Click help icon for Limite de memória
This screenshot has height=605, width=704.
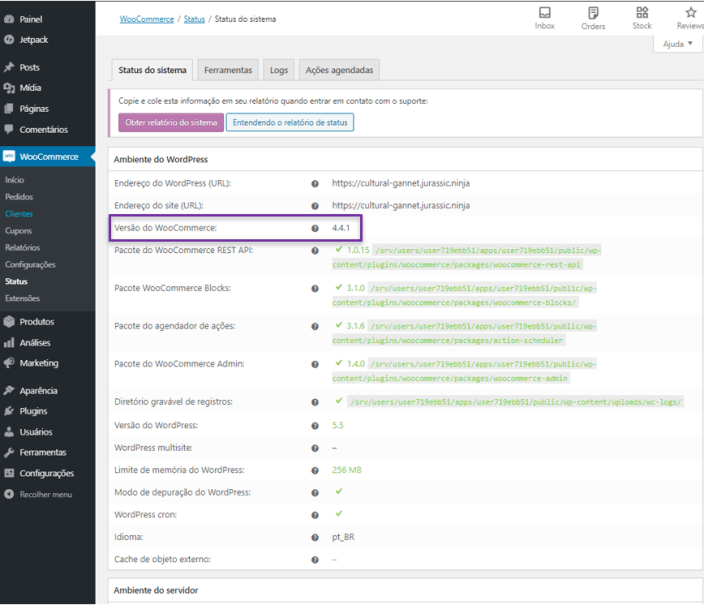(315, 471)
